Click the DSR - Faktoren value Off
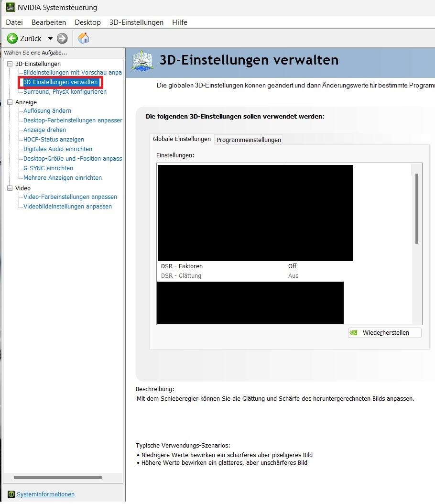Screen dimensions: 435x504 click(292, 266)
